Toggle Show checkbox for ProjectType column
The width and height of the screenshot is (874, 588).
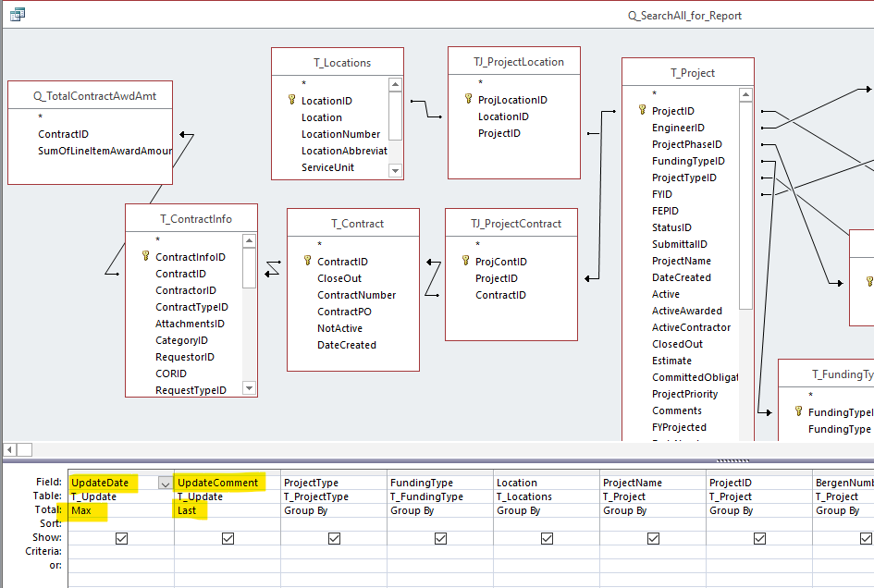click(x=334, y=538)
